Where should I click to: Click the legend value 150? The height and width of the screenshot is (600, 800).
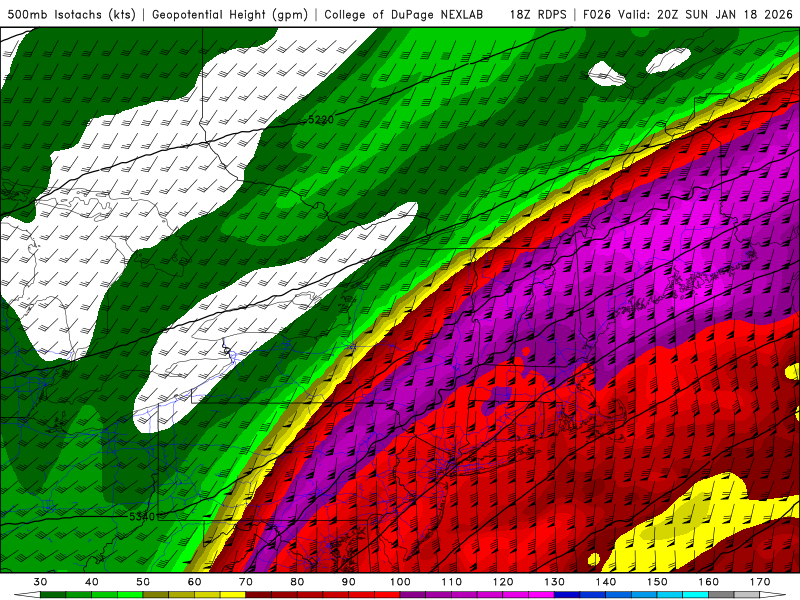pos(658,582)
